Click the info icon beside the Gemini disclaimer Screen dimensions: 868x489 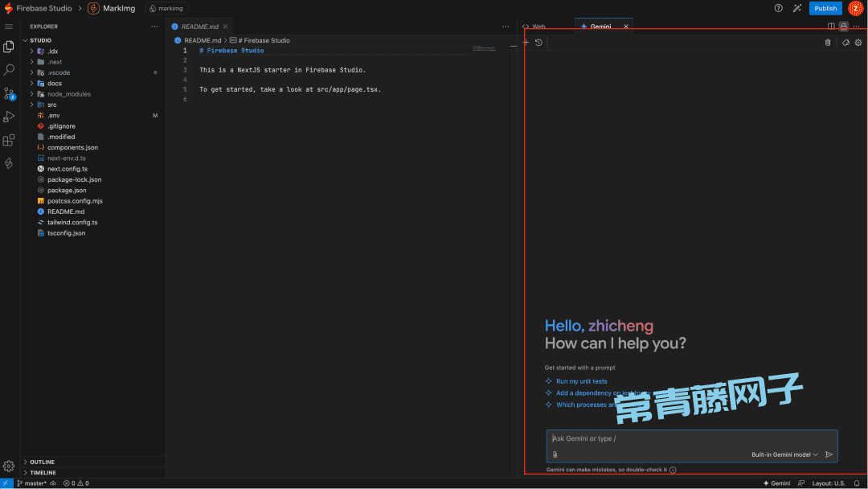[673, 470]
